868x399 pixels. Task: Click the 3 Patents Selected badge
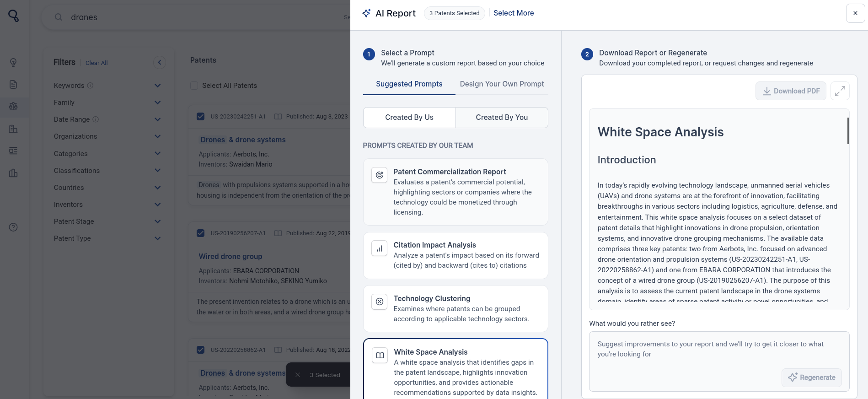(x=454, y=13)
